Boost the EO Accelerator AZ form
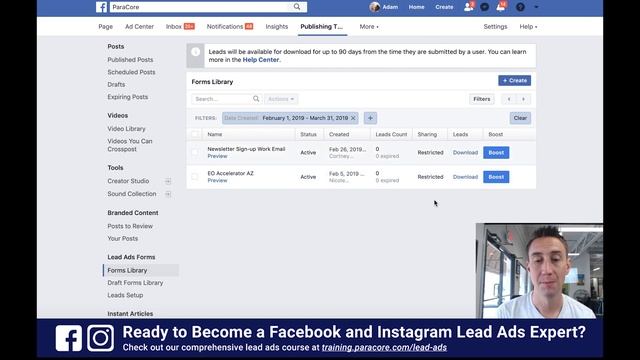 click(x=496, y=177)
